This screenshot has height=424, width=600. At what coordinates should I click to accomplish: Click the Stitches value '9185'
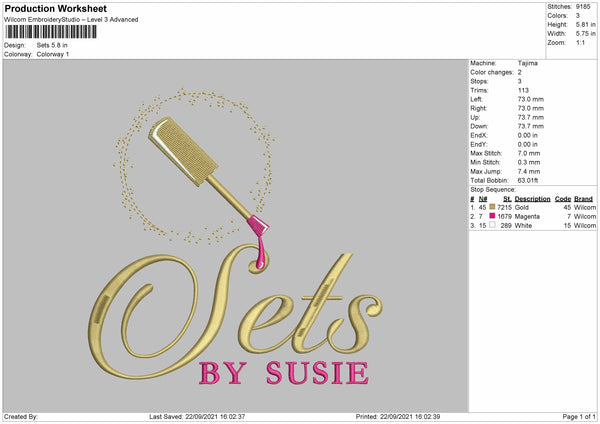pyautogui.click(x=583, y=7)
